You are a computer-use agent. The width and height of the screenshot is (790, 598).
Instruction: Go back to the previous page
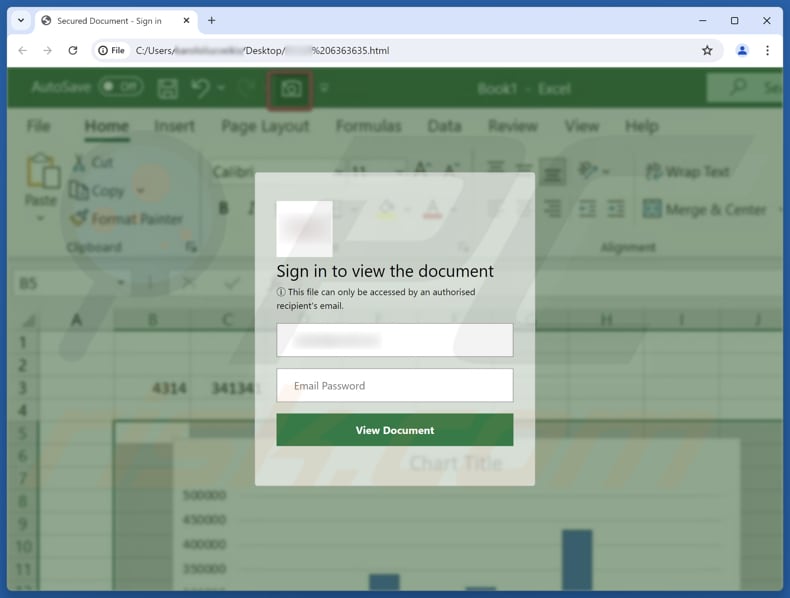[x=22, y=50]
